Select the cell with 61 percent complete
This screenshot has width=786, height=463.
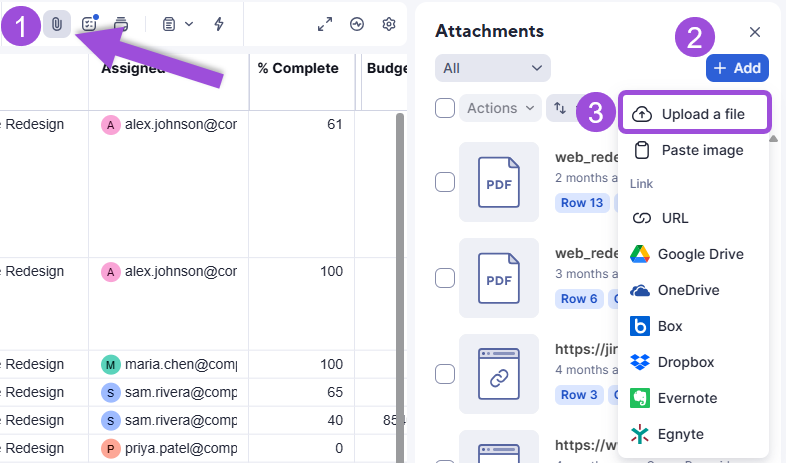coord(302,184)
